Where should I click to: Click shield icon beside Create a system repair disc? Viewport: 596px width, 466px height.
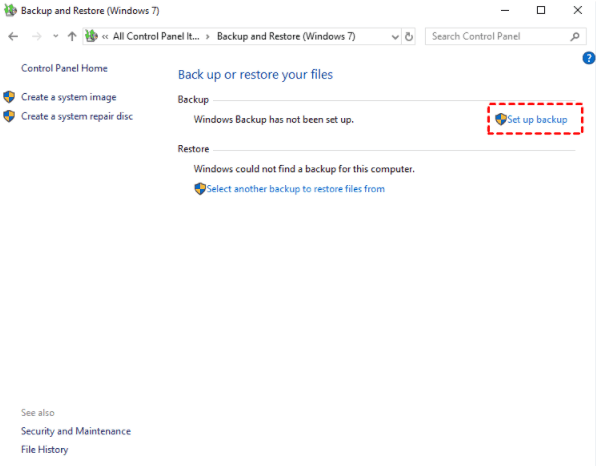[9, 116]
